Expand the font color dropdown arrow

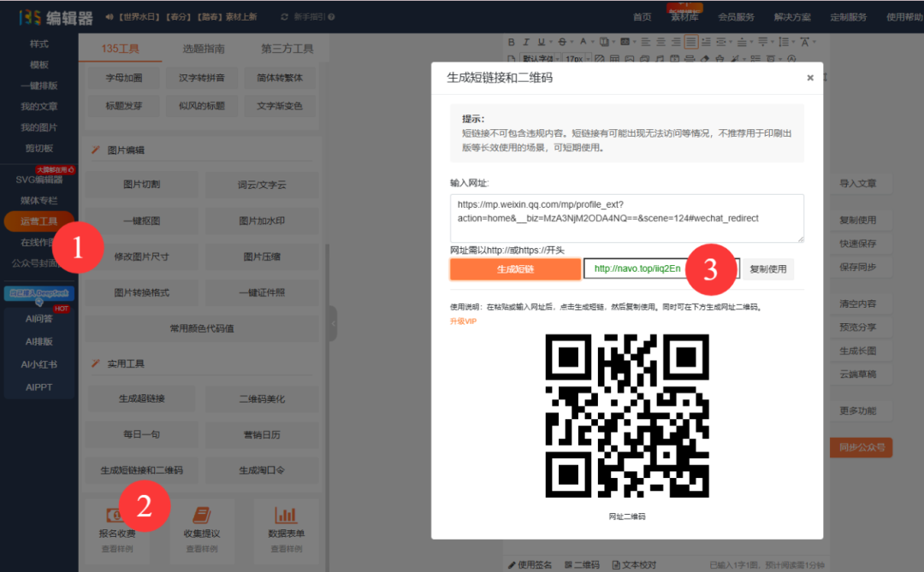(x=593, y=42)
